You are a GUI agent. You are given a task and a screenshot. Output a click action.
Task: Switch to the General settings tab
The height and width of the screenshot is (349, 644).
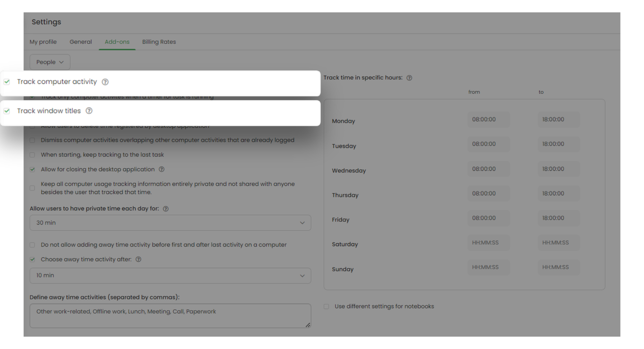tap(80, 42)
